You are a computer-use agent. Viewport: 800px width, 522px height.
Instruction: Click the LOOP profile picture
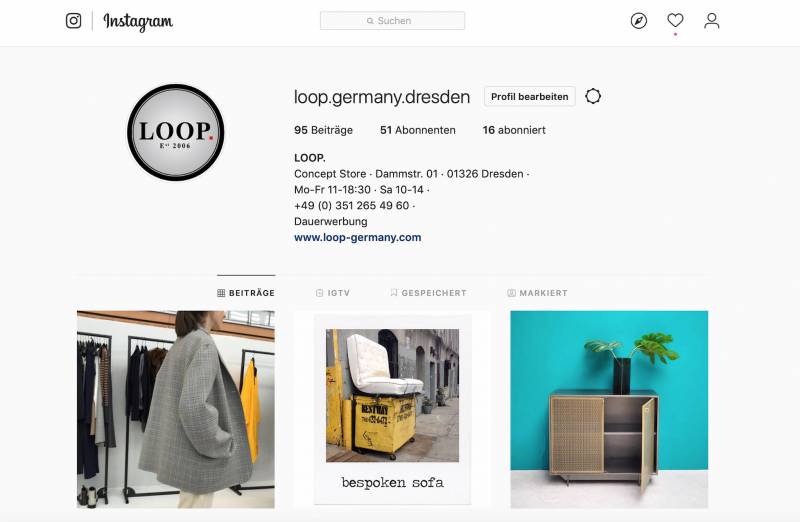(x=176, y=133)
